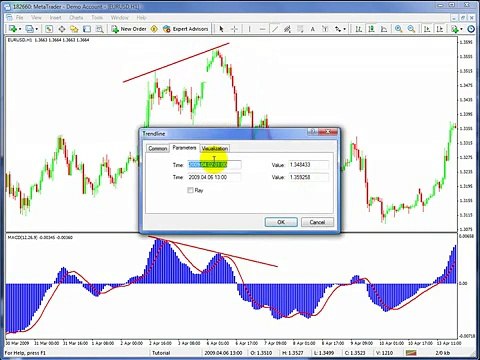480x360 pixels.
Task: Select the Text Label tool
Action: [325, 29]
